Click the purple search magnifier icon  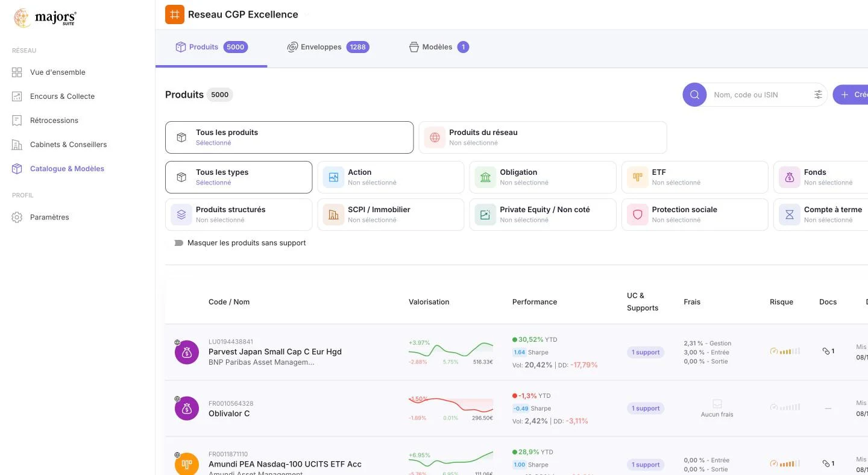[694, 95]
